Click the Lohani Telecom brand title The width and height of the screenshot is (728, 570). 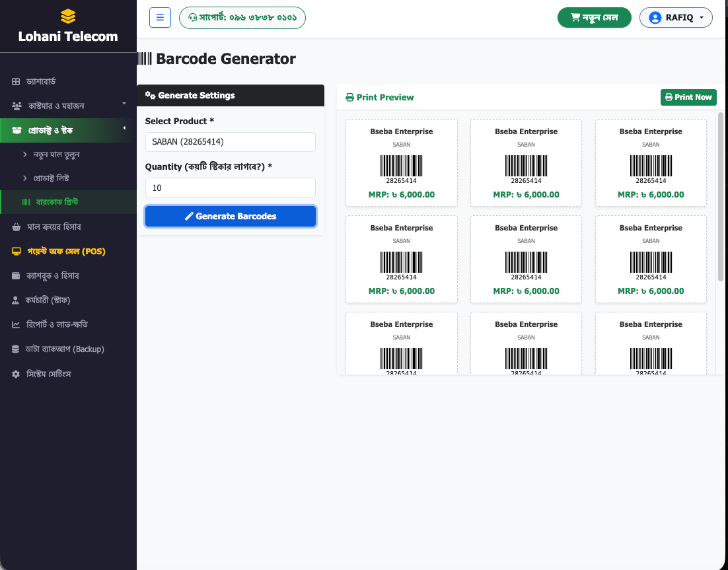click(x=68, y=36)
